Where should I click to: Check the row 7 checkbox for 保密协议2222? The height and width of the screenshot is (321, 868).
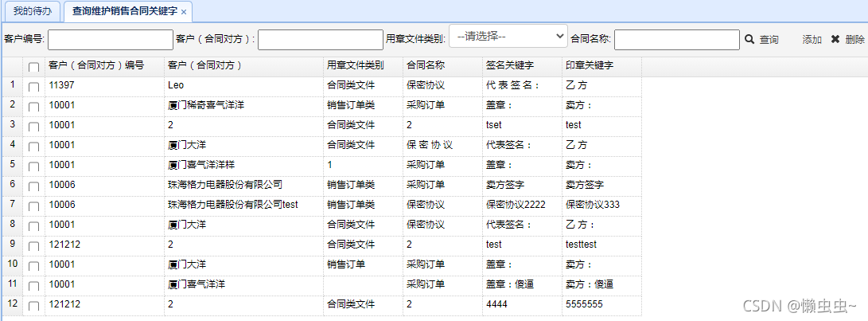(33, 207)
